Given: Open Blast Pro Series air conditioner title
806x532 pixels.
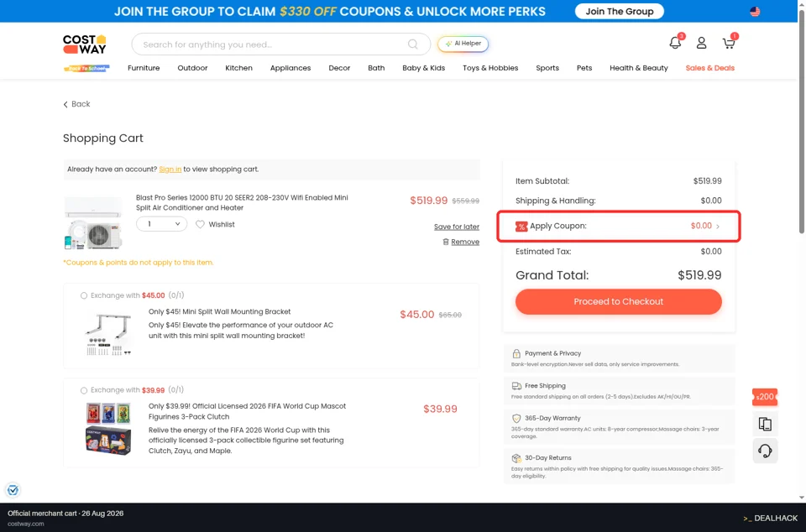Looking at the screenshot, I should [x=242, y=203].
